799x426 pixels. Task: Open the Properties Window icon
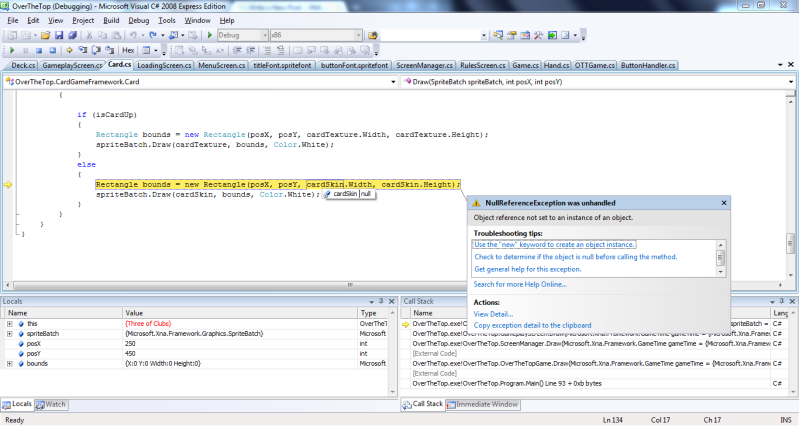click(512, 35)
